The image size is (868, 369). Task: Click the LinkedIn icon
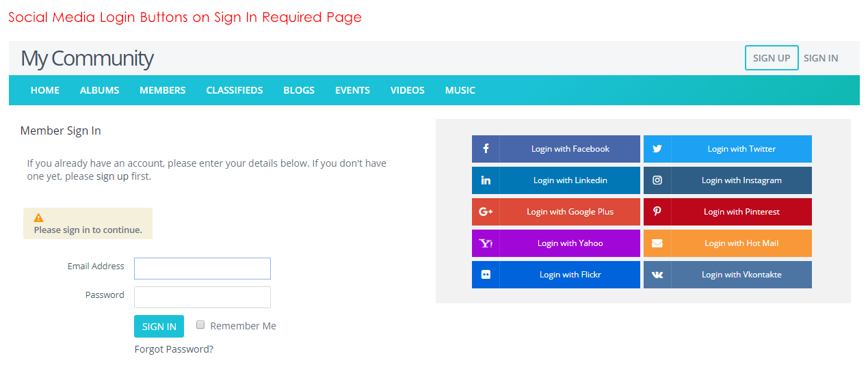tap(486, 180)
